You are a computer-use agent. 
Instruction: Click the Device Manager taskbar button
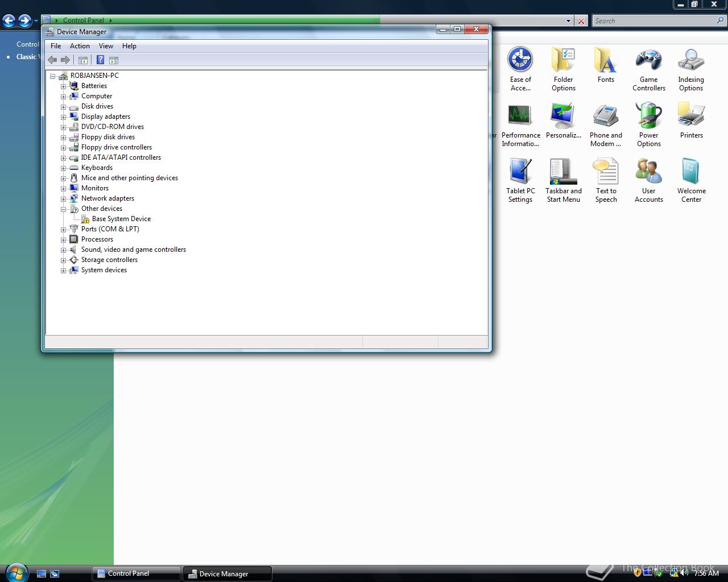point(227,573)
